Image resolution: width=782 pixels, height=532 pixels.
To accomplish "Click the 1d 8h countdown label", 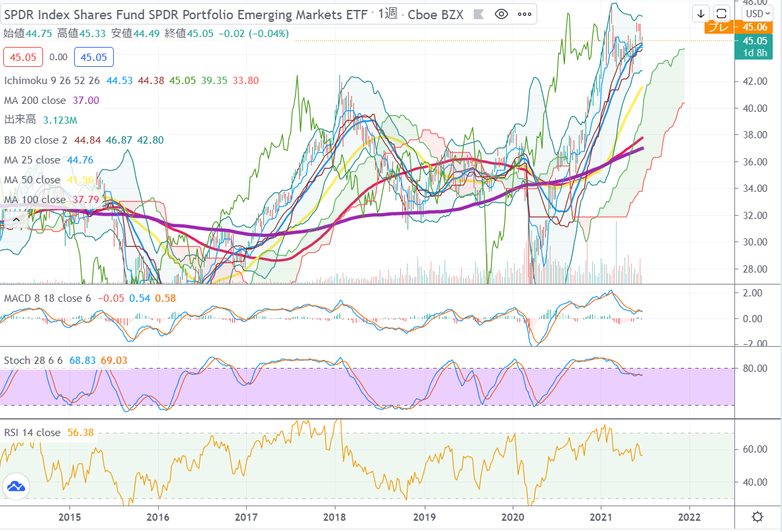I will (755, 53).
